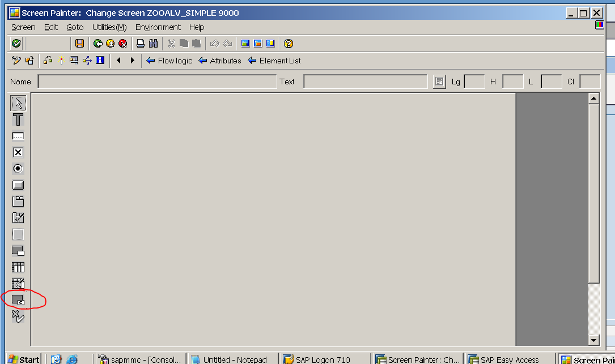Open the Utilities(M) menu
The height and width of the screenshot is (364, 615).
pos(109,27)
